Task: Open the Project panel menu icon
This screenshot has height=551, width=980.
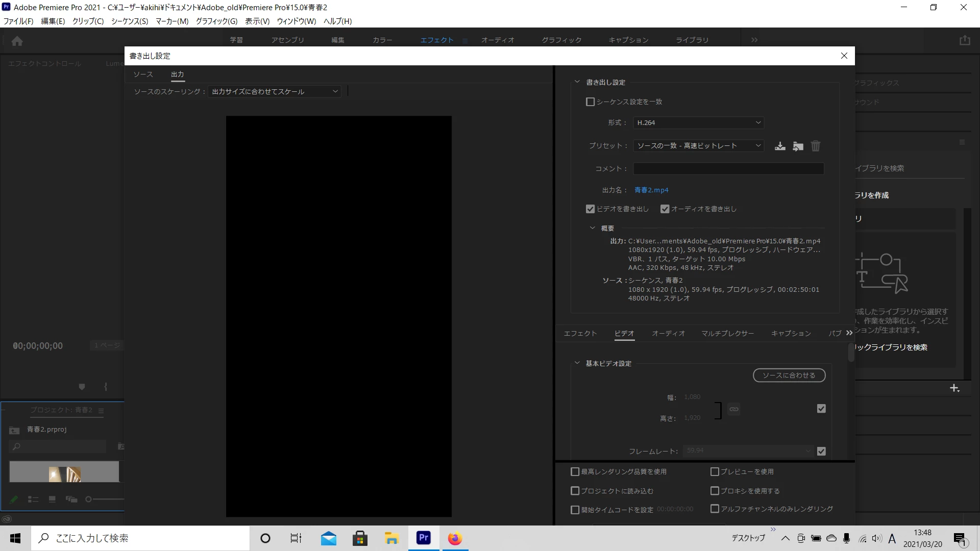Action: pos(101,411)
